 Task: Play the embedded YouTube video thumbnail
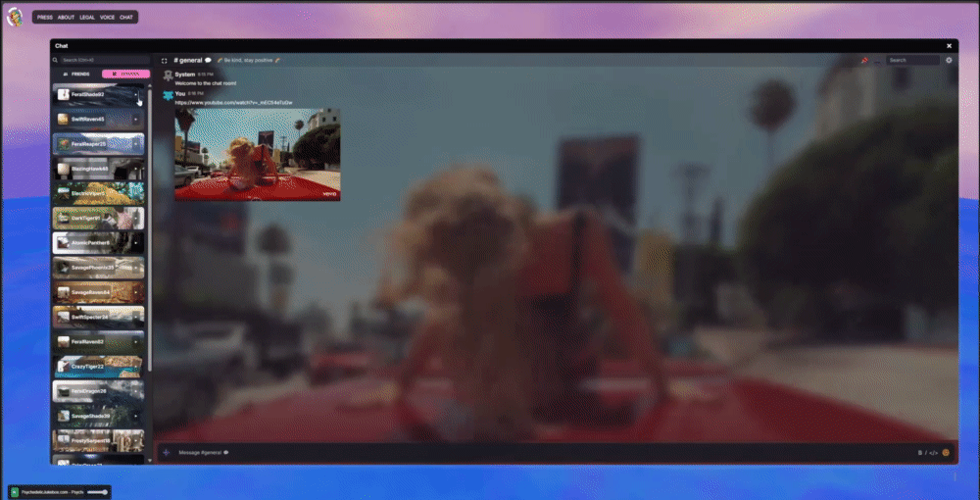[258, 154]
